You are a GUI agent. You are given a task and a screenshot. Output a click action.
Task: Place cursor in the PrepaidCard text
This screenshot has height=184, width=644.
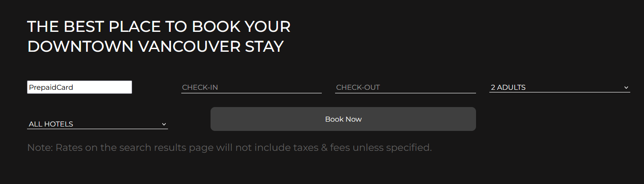click(51, 88)
